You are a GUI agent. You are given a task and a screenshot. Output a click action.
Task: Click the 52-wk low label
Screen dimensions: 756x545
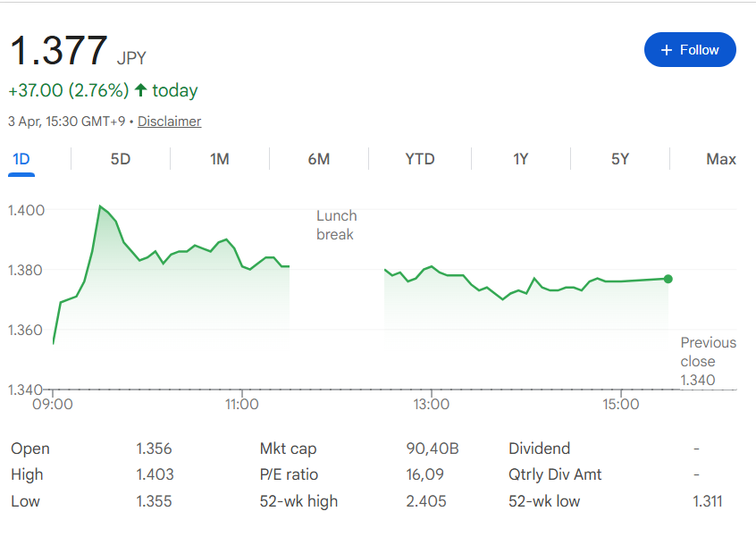pyautogui.click(x=544, y=501)
